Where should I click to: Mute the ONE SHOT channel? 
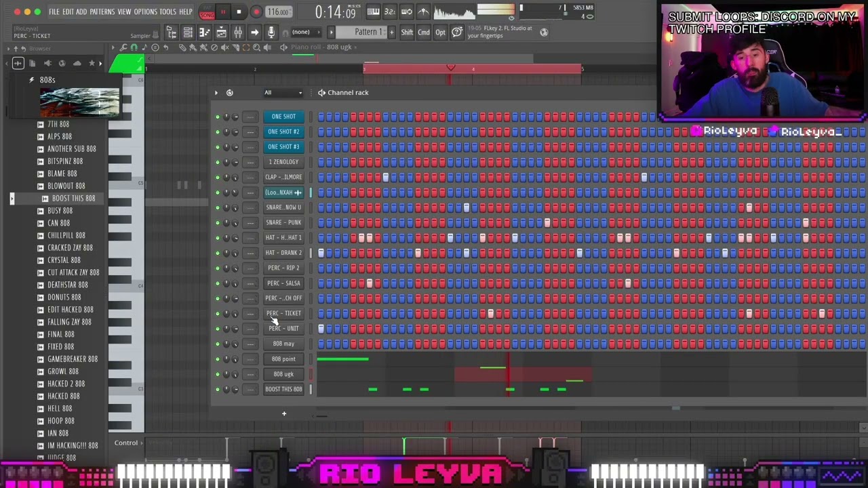[218, 117]
